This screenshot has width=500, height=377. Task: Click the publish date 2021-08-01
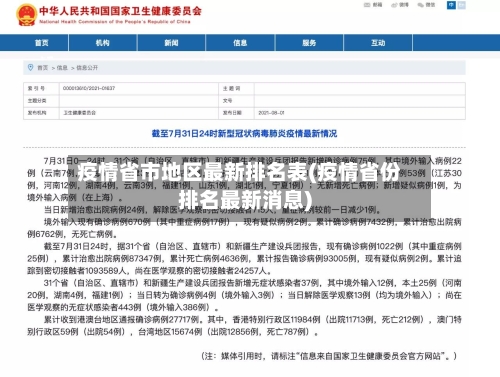[x=271, y=113]
